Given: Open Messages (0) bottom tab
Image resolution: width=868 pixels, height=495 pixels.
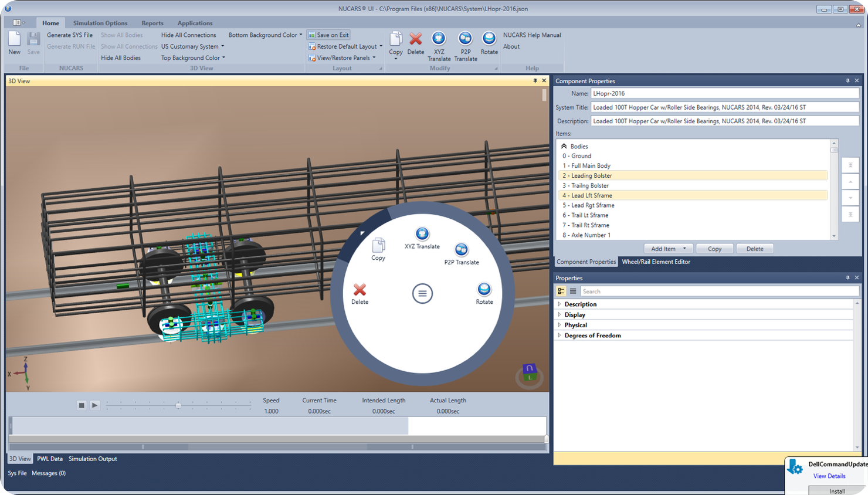Looking at the screenshot, I should coord(49,473).
